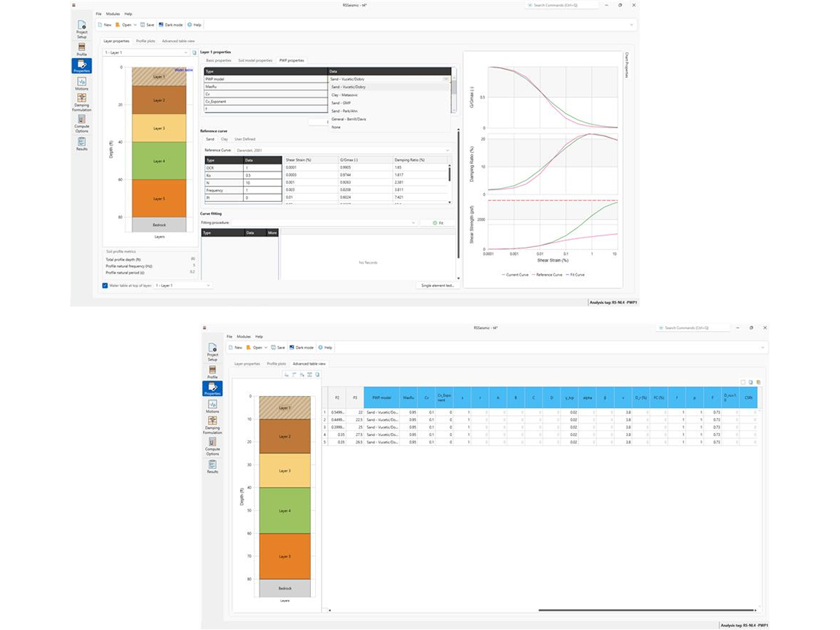Select the User Defined reference curve tab
840x630 pixels.
(245, 139)
